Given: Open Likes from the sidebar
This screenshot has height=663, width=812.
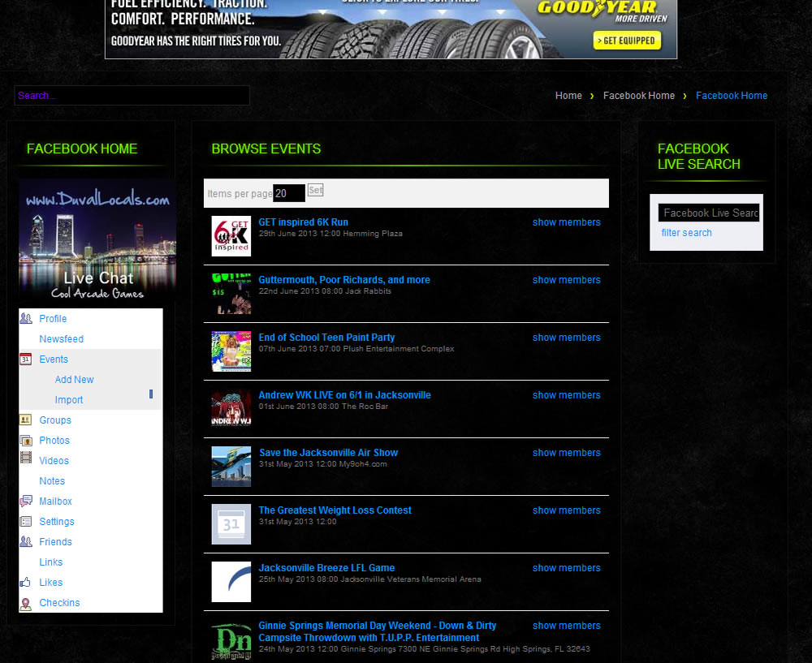Looking at the screenshot, I should pyautogui.click(x=50, y=583).
